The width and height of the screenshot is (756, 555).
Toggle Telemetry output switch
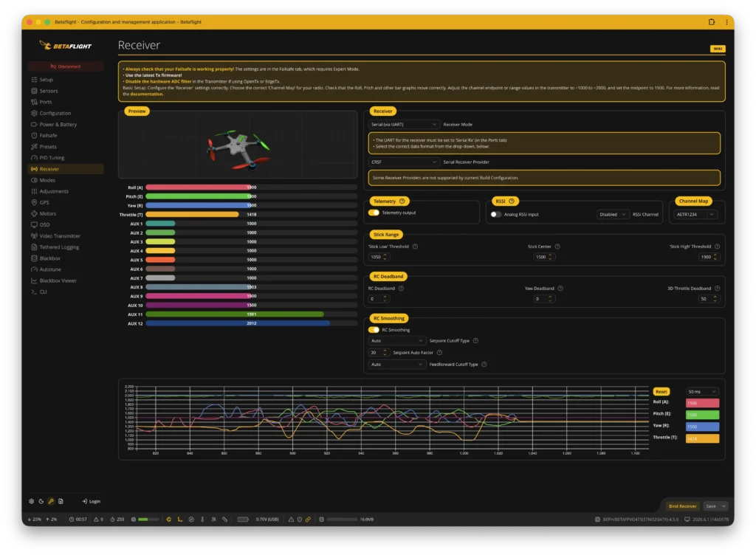coord(374,213)
